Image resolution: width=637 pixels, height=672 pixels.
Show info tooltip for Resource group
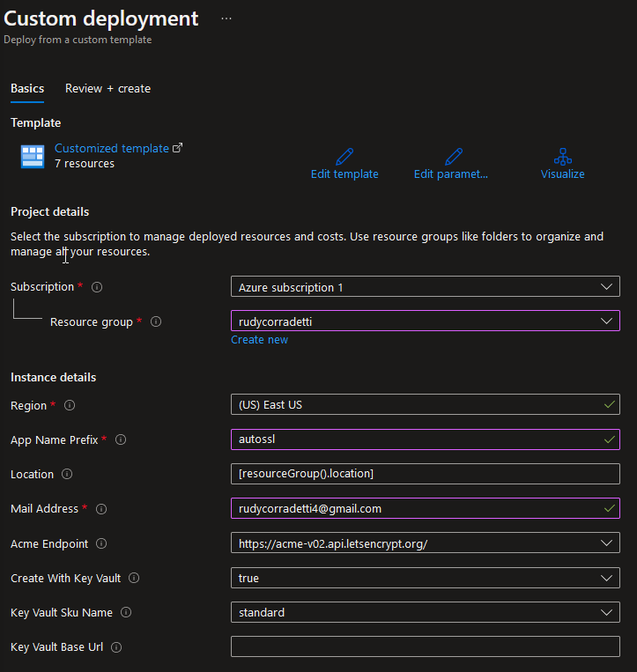(156, 321)
